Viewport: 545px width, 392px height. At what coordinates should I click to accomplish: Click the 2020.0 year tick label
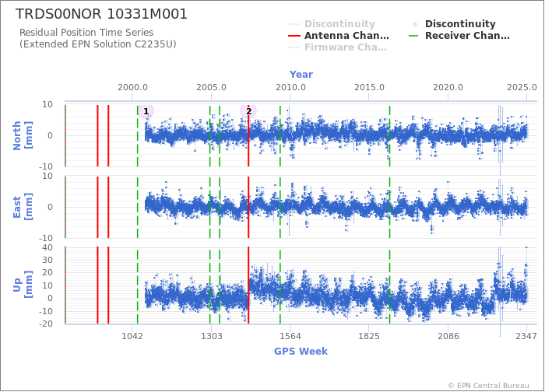448,87
